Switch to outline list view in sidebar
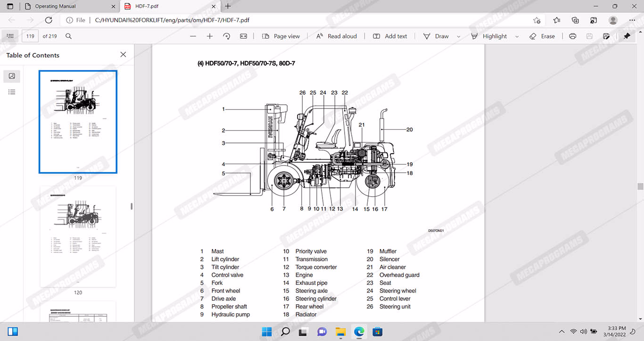The height and width of the screenshot is (341, 644). [x=12, y=92]
